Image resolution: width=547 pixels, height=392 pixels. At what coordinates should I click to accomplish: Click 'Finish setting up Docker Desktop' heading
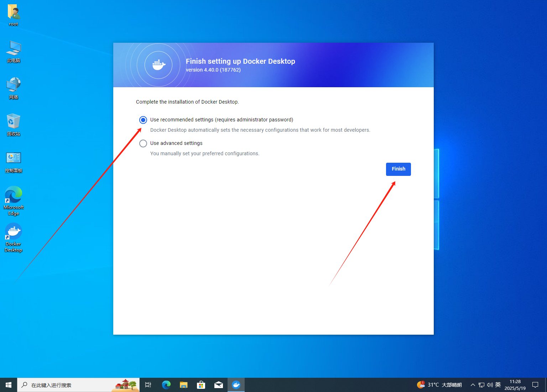click(x=240, y=61)
